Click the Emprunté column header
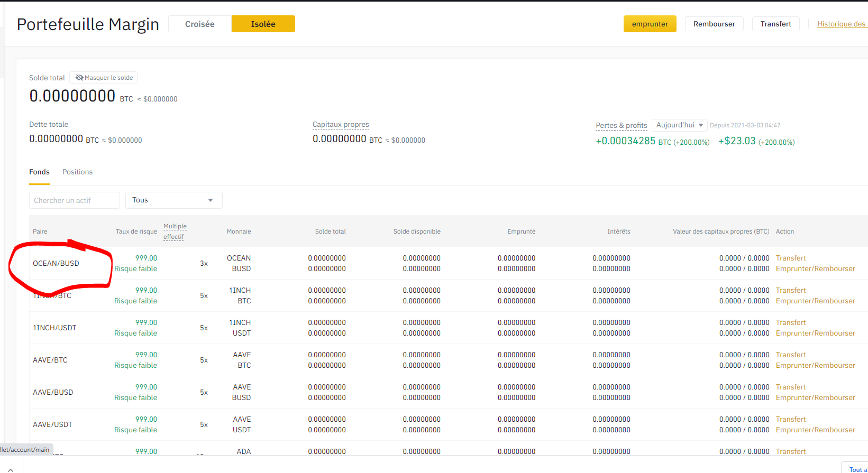 click(521, 231)
